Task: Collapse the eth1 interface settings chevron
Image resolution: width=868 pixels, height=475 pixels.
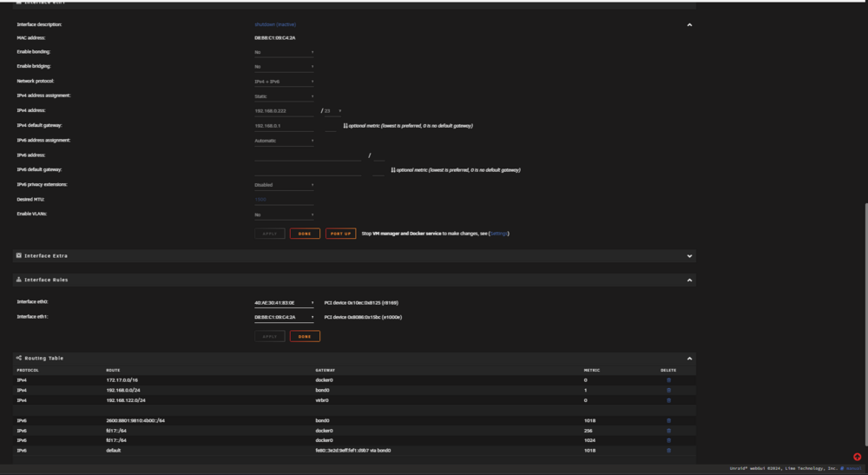Action: pyautogui.click(x=689, y=25)
